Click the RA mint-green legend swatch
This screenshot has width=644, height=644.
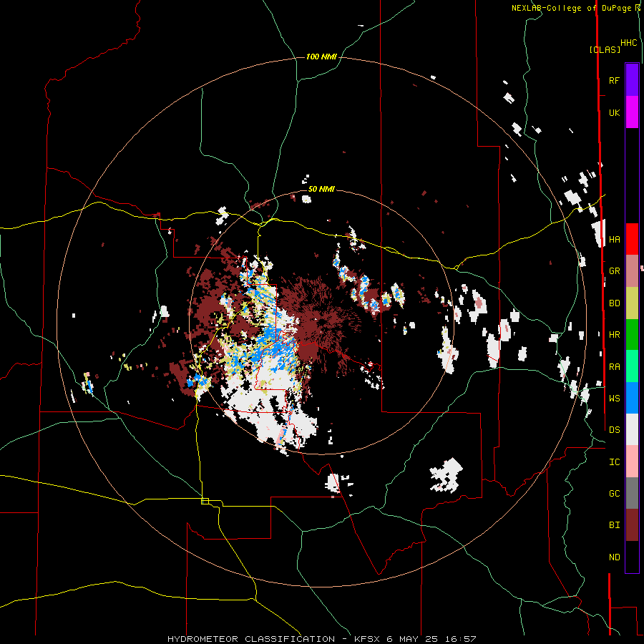tap(632, 366)
